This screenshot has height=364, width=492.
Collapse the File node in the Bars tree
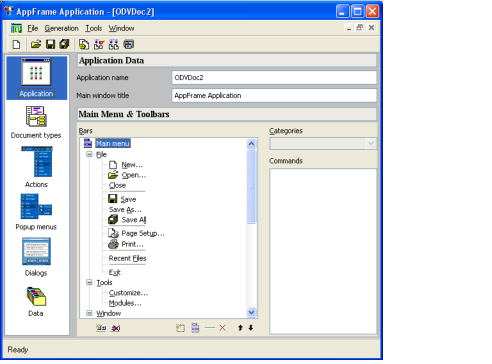pos(89,154)
